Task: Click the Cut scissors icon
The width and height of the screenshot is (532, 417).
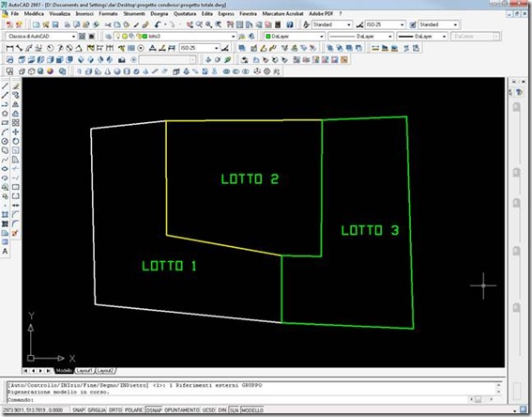Action: 108,24
